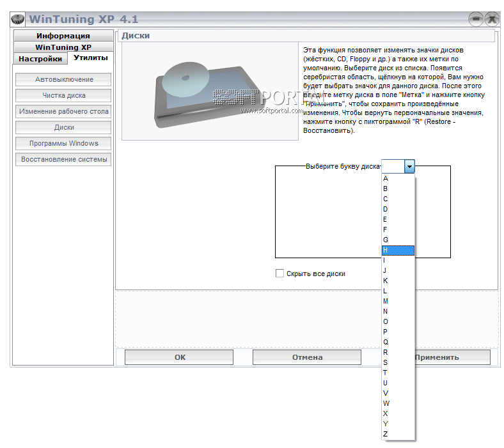This screenshot has height=448, width=504.
Task: Minimize the WinTuning XP window
Action: click(x=476, y=19)
